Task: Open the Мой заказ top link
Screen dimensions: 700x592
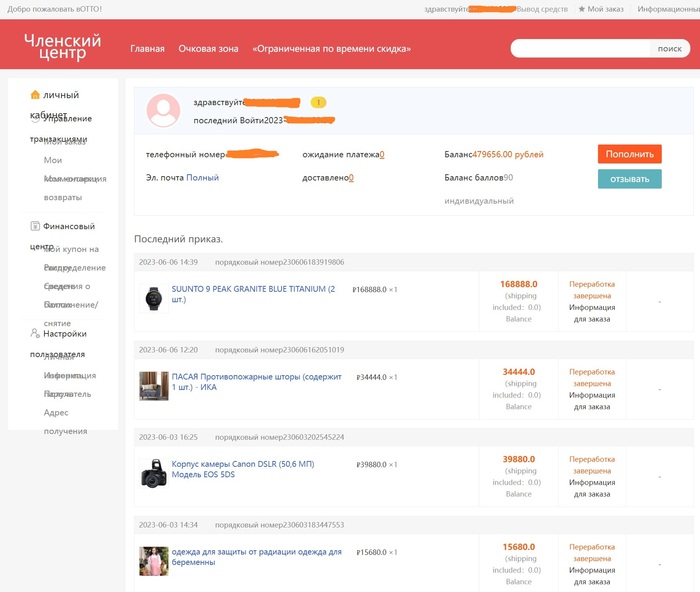Action: [x=605, y=9]
